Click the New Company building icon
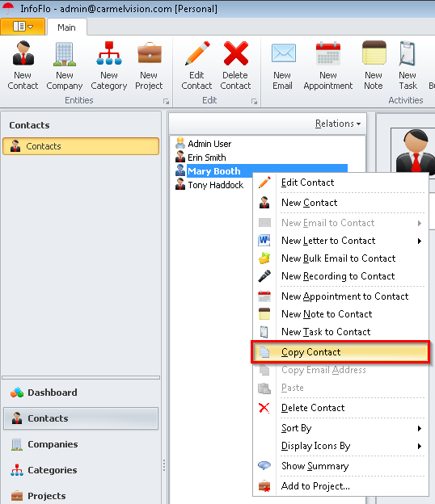Viewport: 435px width, 504px height. click(x=65, y=53)
